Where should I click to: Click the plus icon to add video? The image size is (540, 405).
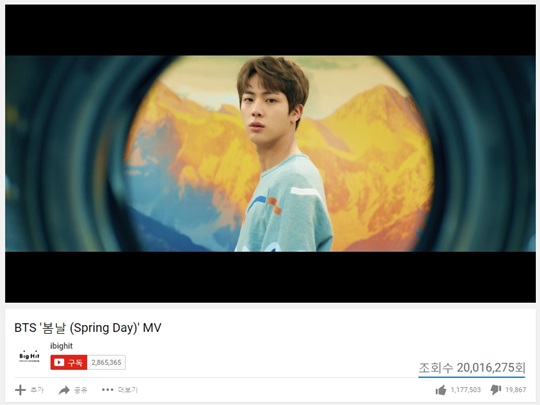point(20,390)
